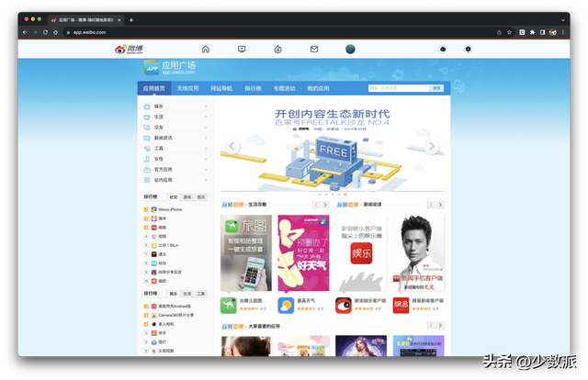Open the 最美天气 weather app icon
The image size is (588, 380).
286,305
